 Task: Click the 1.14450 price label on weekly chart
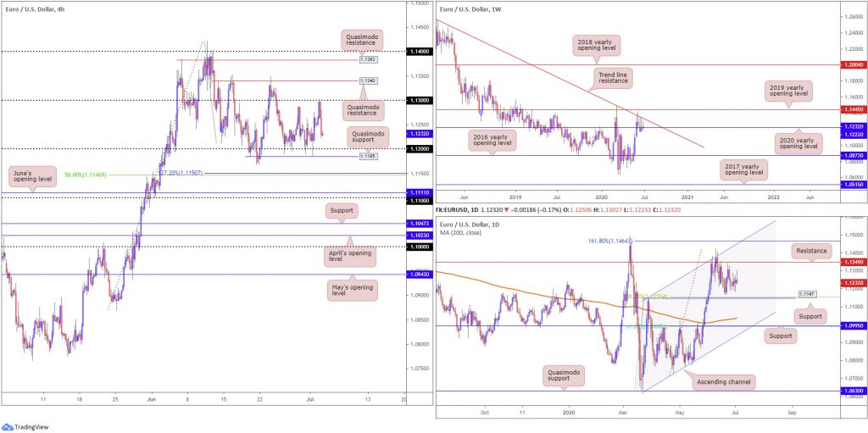pos(853,109)
